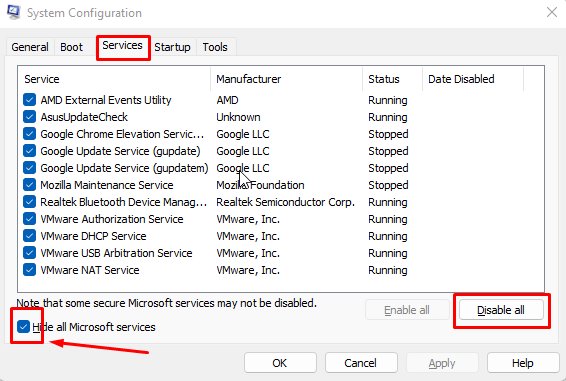Toggle the AsusUpdateCheck service checkbox
Image resolution: width=566 pixels, height=381 pixels.
pos(29,117)
